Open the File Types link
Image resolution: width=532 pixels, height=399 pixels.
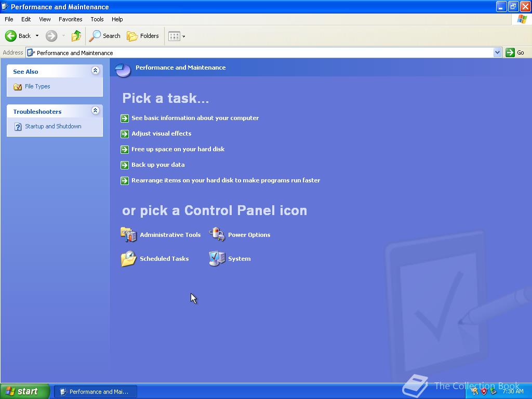click(x=37, y=86)
